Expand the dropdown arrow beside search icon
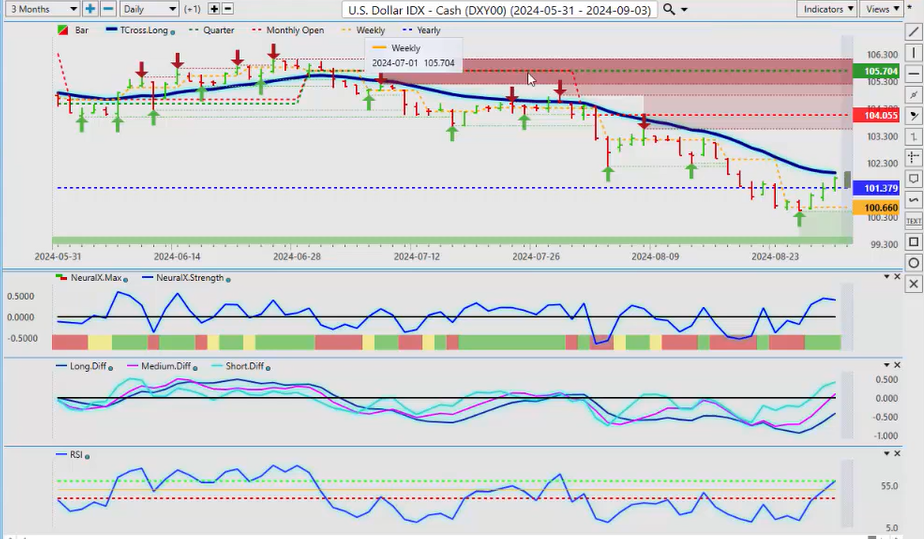The height and width of the screenshot is (539, 924). point(684,9)
